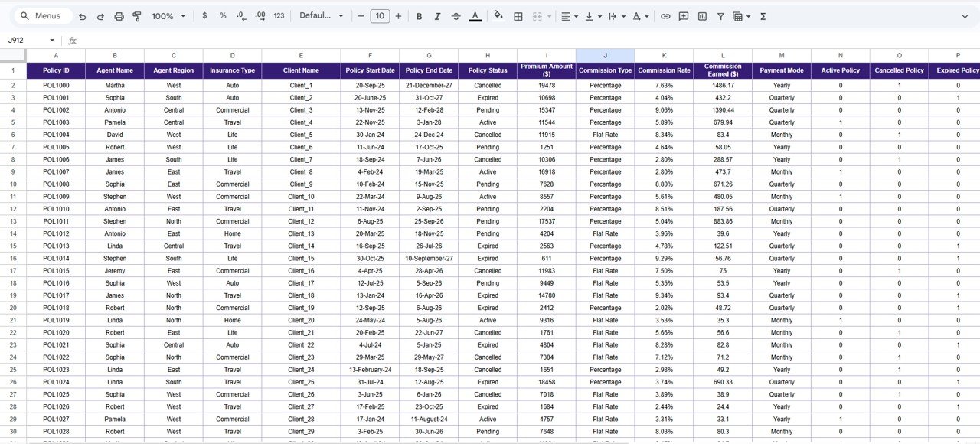
Task: Insert a link
Action: click(665, 15)
